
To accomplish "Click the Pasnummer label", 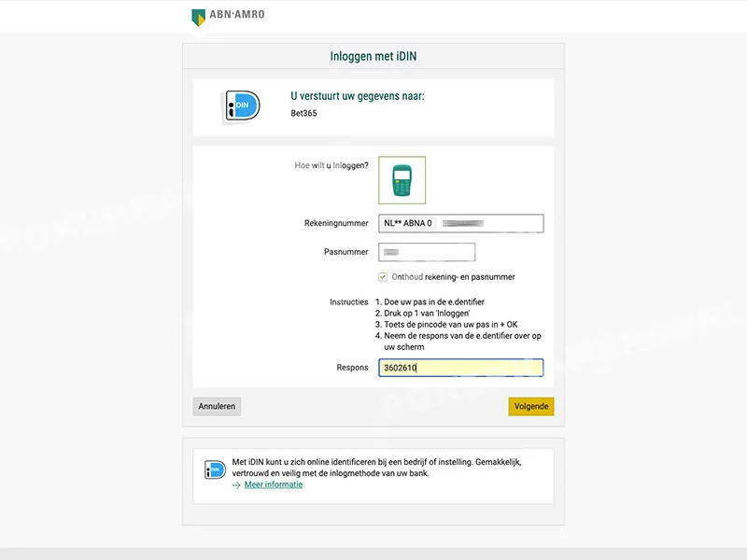I will click(x=346, y=251).
